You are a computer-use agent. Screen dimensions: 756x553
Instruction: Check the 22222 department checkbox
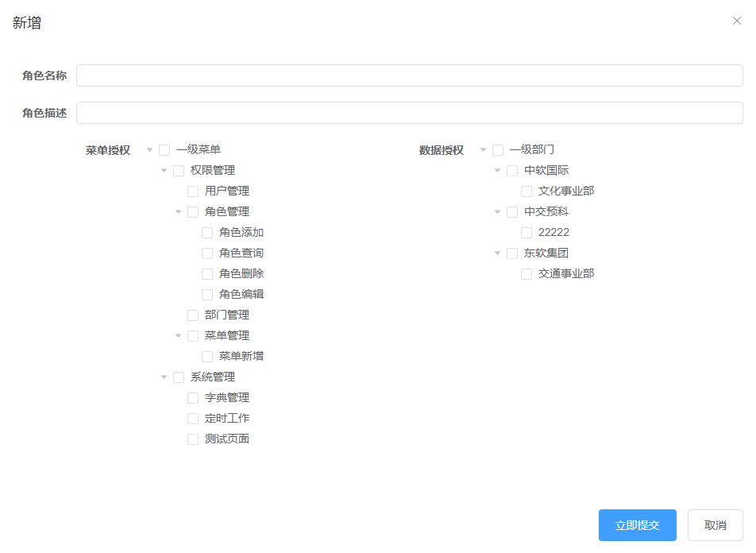tap(526, 232)
